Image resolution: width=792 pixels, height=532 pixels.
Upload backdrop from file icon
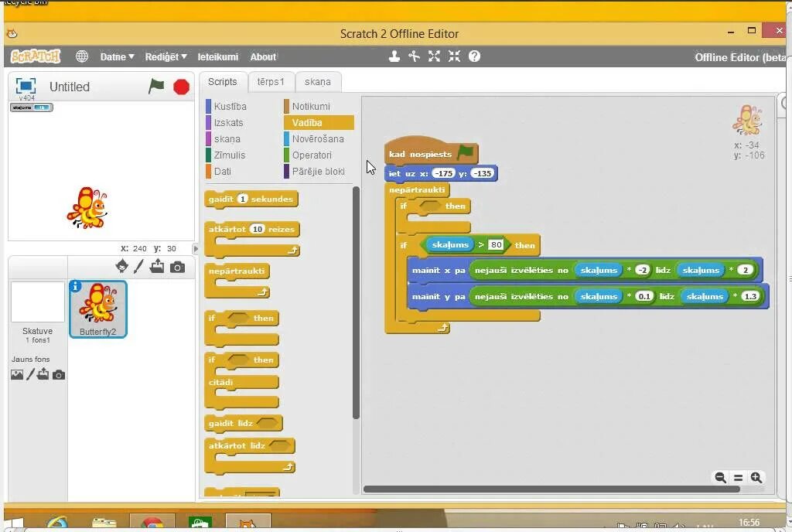coord(43,374)
